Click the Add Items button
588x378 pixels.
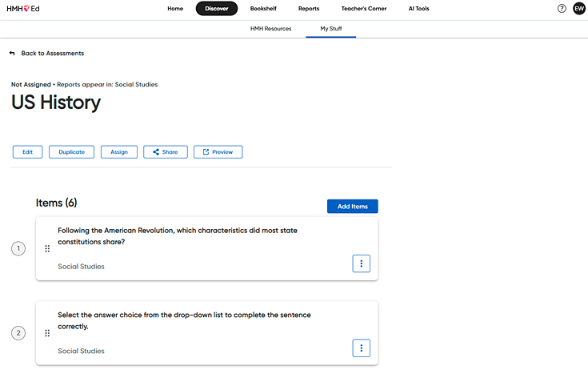point(353,207)
